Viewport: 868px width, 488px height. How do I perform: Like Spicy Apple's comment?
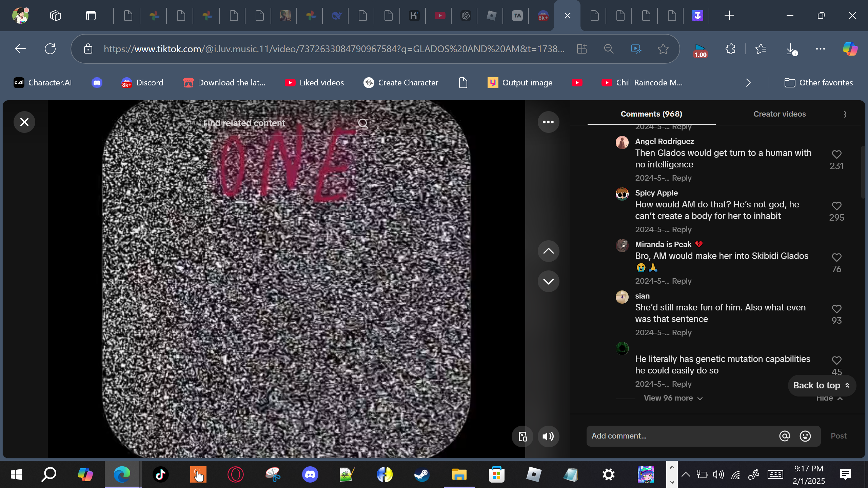[x=836, y=206]
